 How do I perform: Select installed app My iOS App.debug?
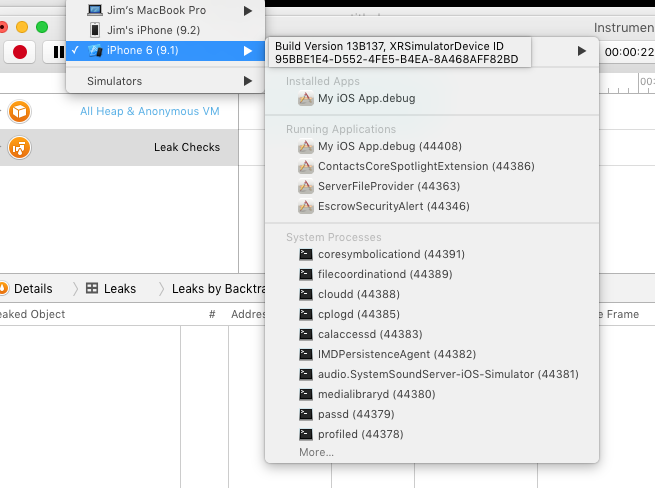pos(432,99)
